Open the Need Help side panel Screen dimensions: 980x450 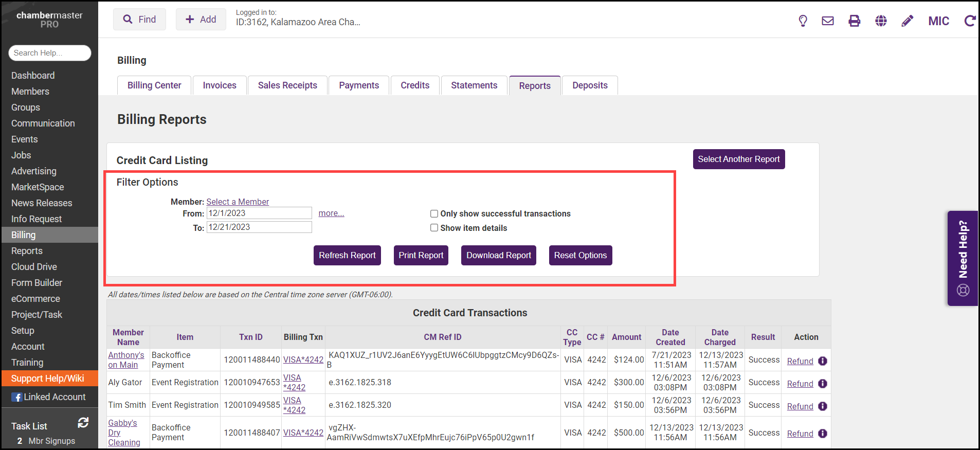click(963, 258)
